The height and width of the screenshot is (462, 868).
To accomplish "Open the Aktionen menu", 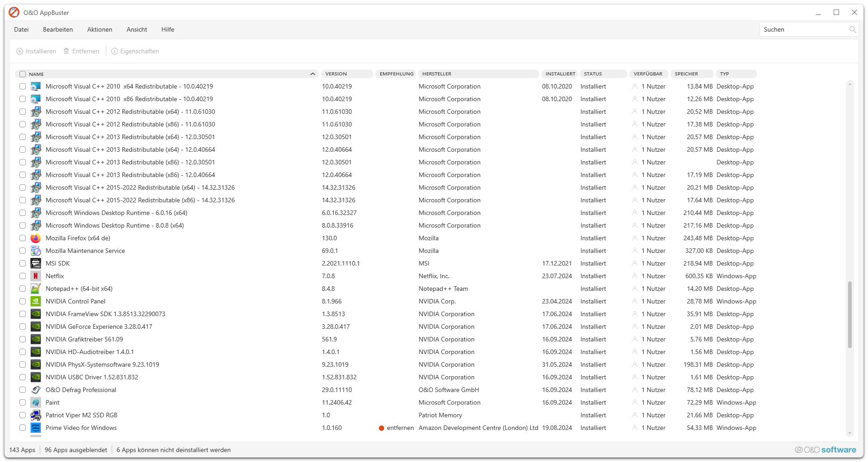I will click(x=99, y=29).
